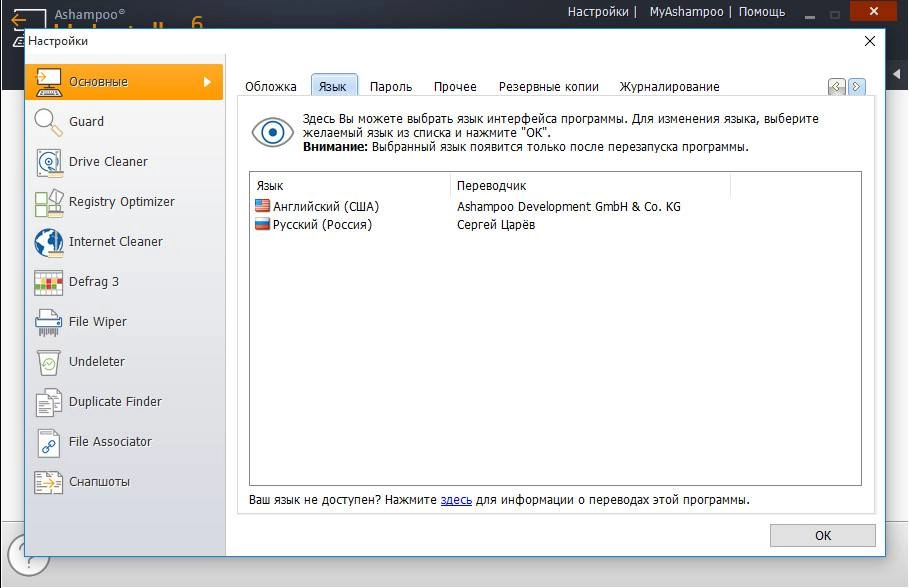The image size is (909, 588).
Task: Click the Internet Cleaner globe icon
Action: click(49, 242)
